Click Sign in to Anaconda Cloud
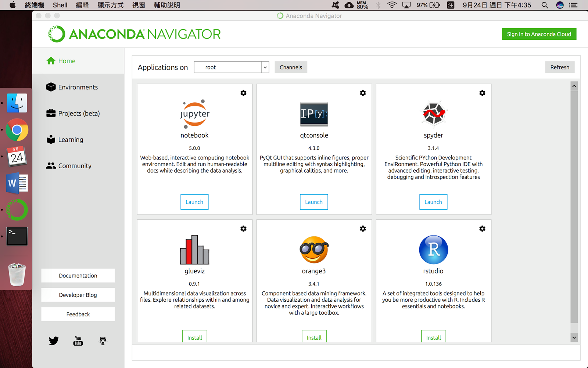Image resolution: width=588 pixels, height=368 pixels. [539, 34]
